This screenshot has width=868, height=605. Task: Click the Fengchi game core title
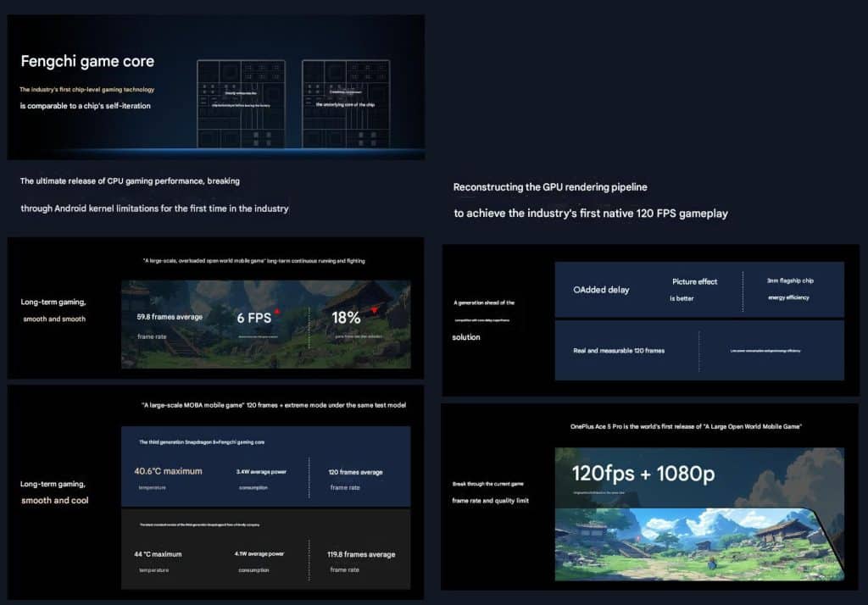[87, 61]
